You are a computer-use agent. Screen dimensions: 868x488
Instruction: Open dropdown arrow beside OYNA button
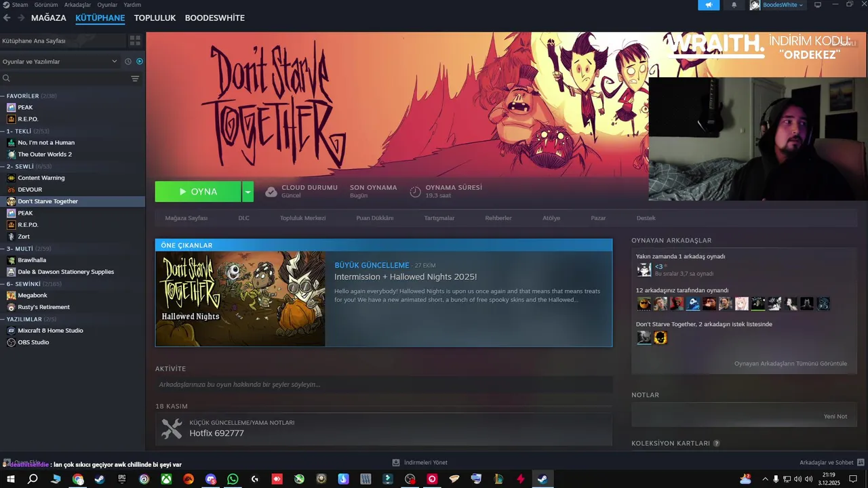tap(248, 192)
